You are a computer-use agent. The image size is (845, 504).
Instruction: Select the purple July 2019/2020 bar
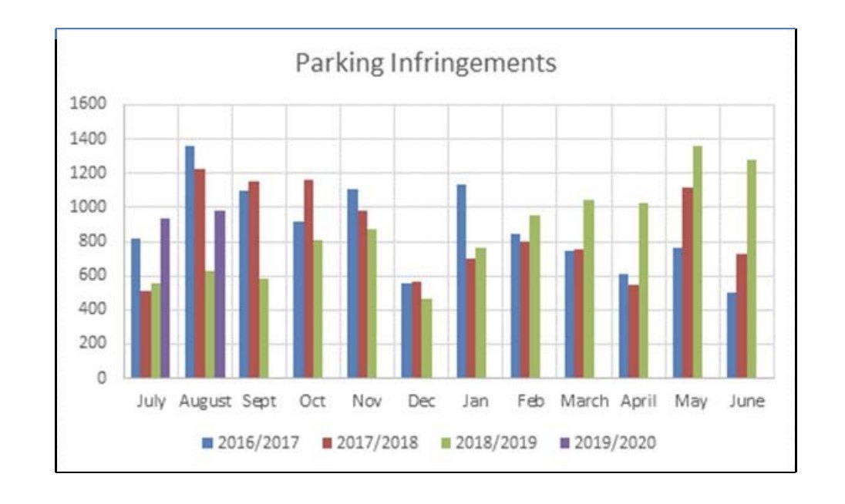click(x=165, y=297)
